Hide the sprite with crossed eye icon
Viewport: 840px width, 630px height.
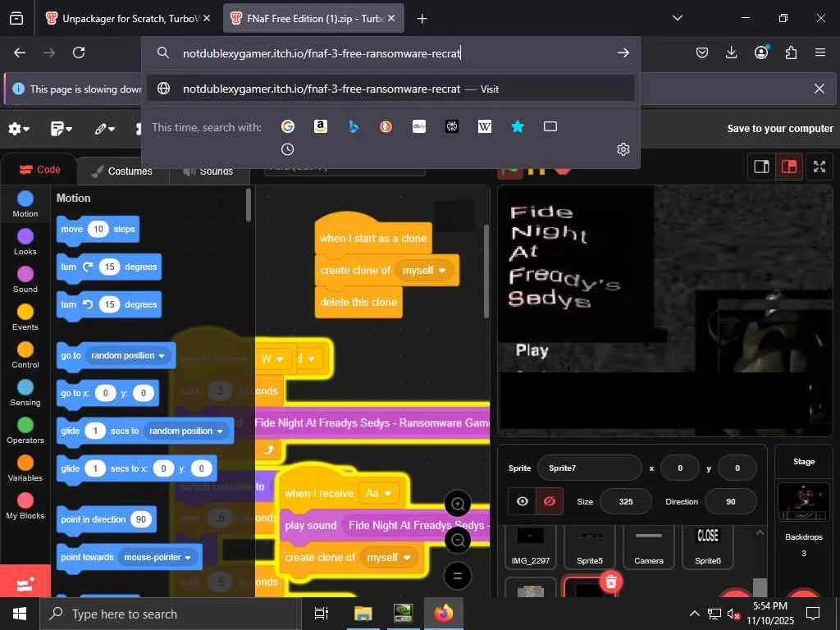(549, 501)
